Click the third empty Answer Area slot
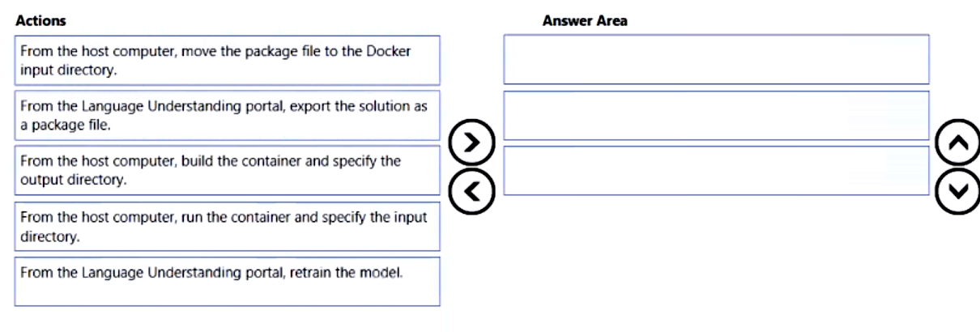980x332 pixels. pyautogui.click(x=716, y=170)
